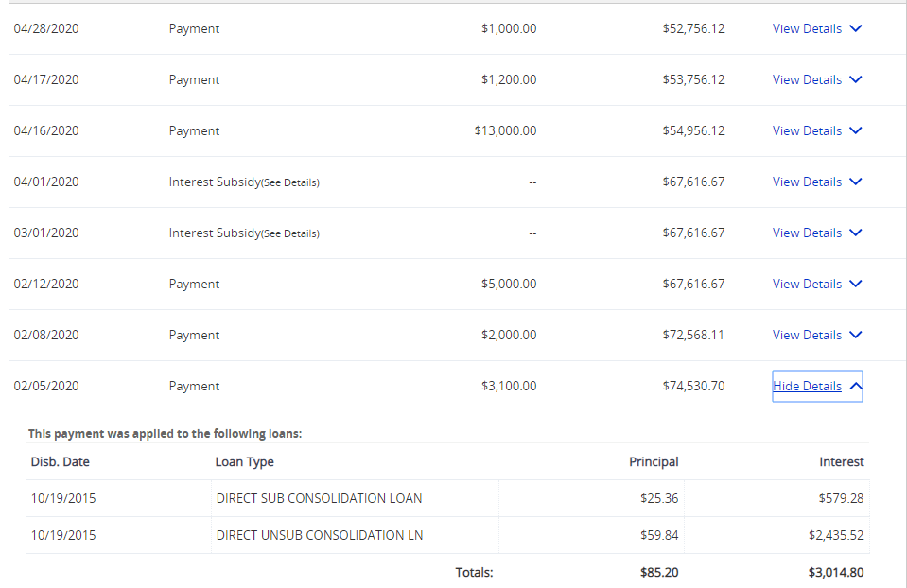Viewport: 907px width, 588px height.
Task: Open View Details for $5,000.00 payment
Action: click(x=807, y=285)
